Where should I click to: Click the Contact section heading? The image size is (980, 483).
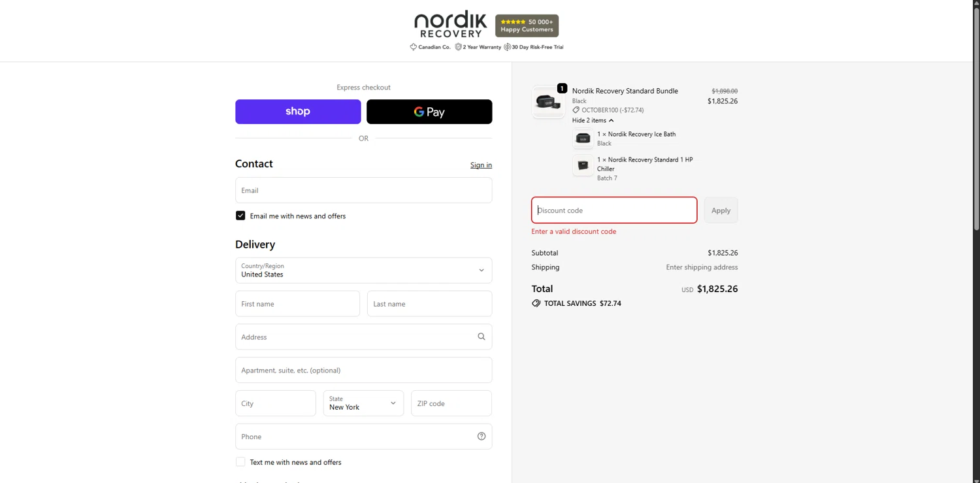254,163
